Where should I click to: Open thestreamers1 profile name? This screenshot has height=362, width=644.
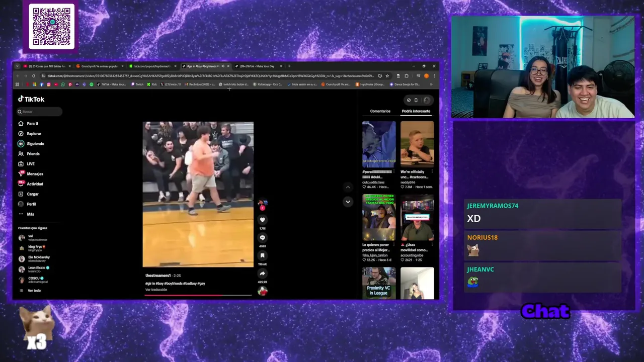tap(158, 276)
